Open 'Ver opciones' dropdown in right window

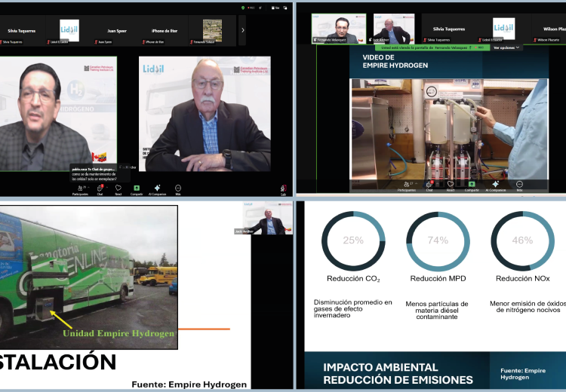click(x=507, y=47)
